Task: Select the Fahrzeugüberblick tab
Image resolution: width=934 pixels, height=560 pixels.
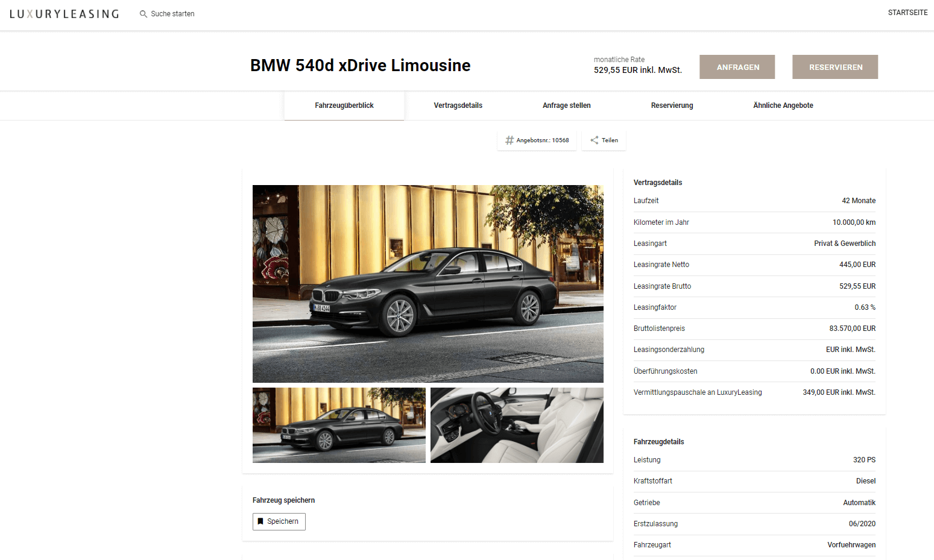Action: click(344, 105)
